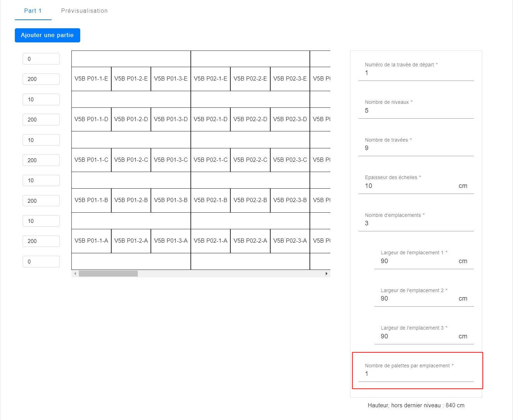Select cell V5B P02-3-D in the grid

point(290,119)
